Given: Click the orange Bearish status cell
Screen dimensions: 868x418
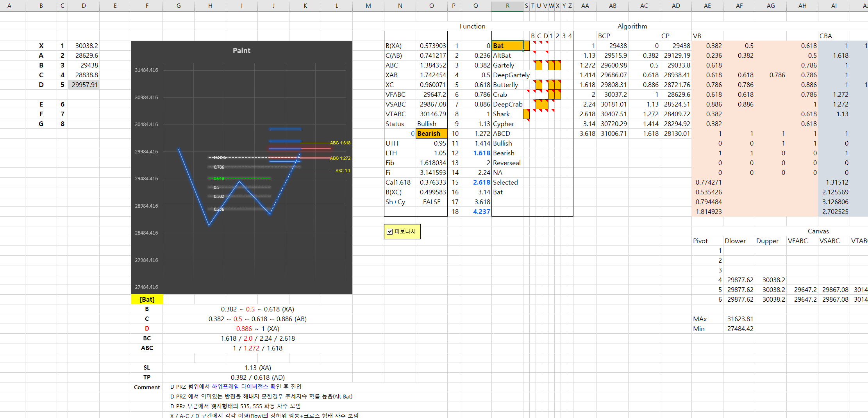Looking at the screenshot, I should (x=431, y=133).
